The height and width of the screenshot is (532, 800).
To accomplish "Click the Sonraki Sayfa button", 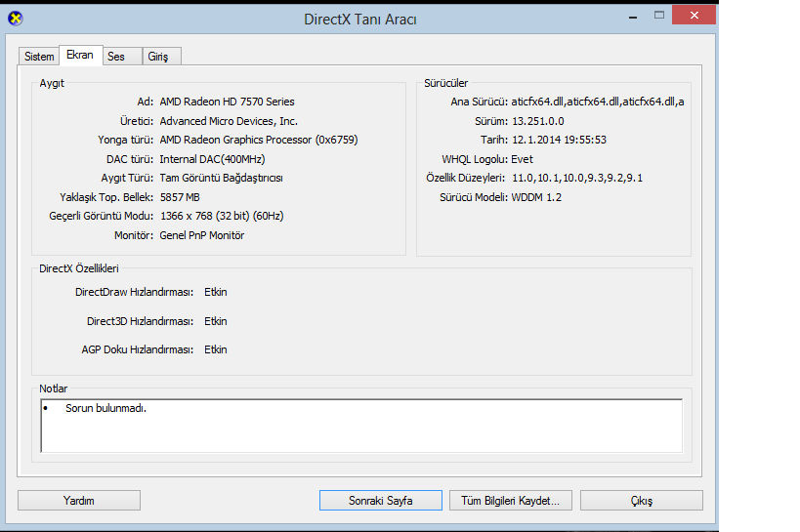I will point(381,501).
